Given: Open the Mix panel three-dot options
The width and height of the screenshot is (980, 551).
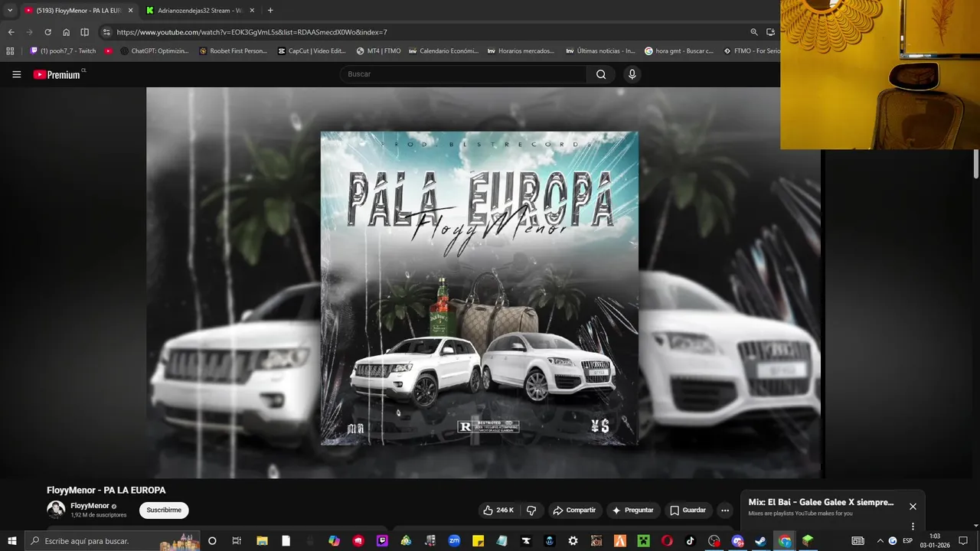Looking at the screenshot, I should (x=913, y=527).
